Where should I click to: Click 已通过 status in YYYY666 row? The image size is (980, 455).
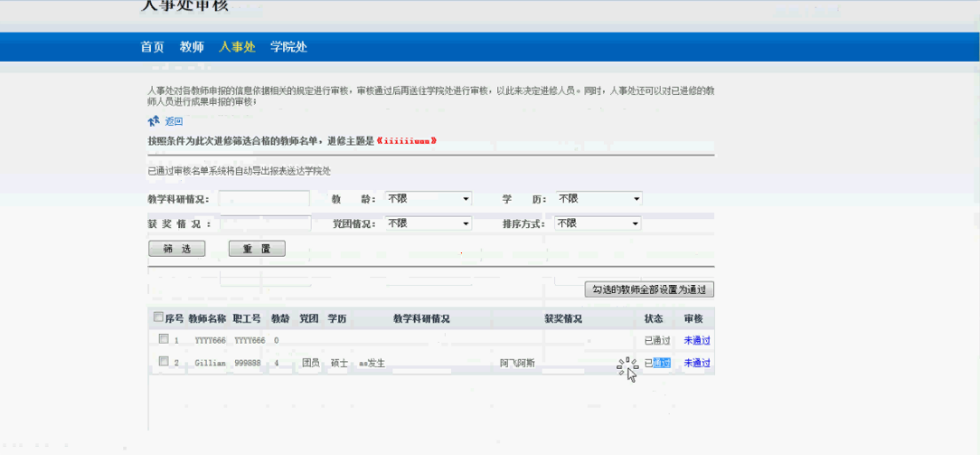coord(657,341)
